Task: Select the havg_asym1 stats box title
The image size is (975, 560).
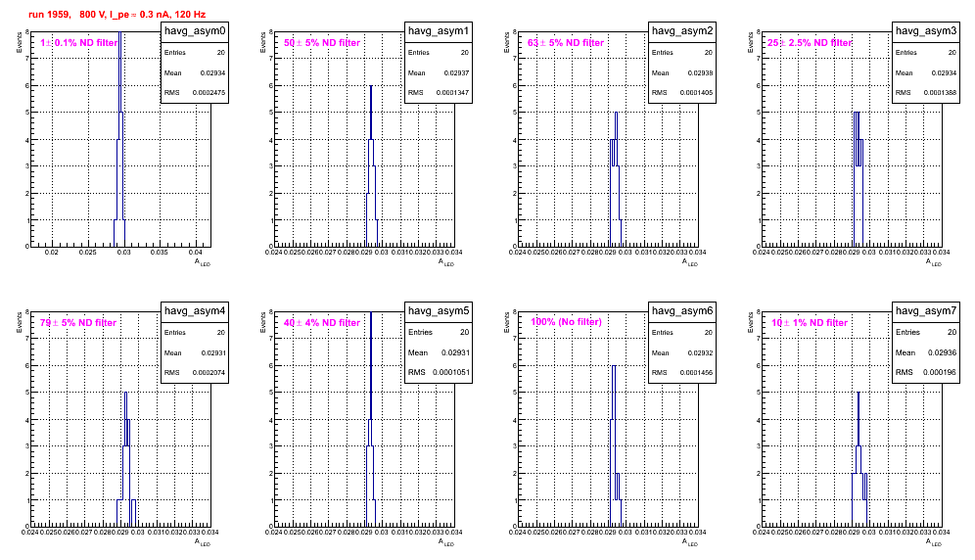Action: [439, 30]
